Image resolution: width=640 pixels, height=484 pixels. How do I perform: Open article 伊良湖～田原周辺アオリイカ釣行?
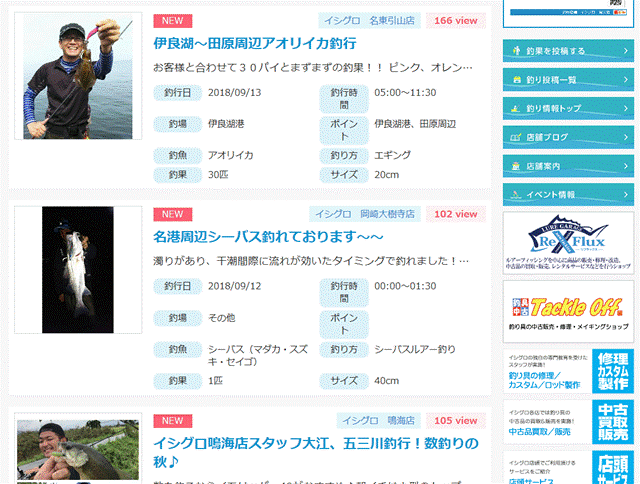tap(255, 43)
